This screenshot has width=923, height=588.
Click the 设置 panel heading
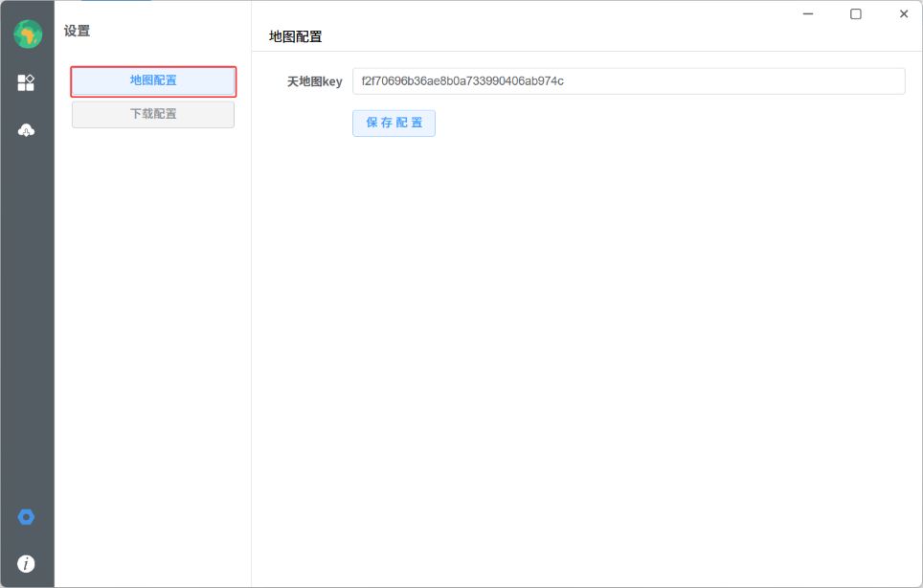pyautogui.click(x=78, y=31)
